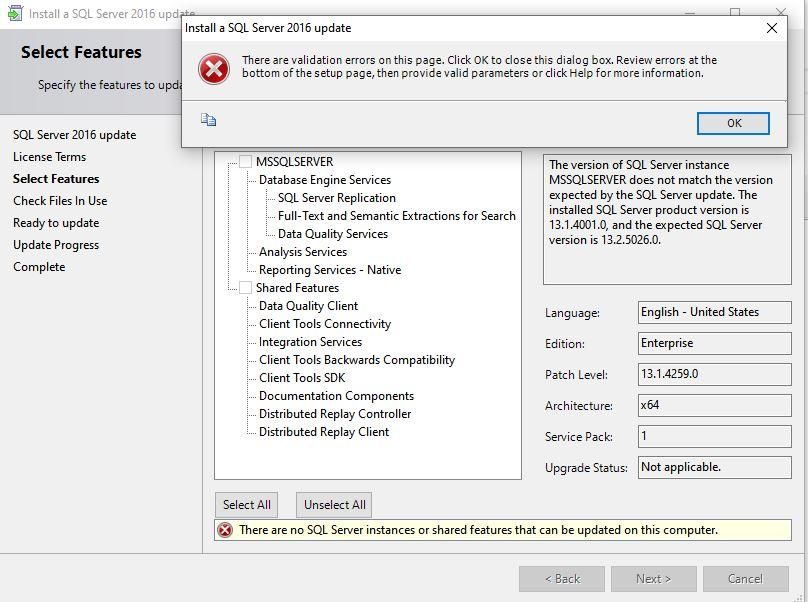Click the Next button
The image size is (808, 602).
click(653, 579)
